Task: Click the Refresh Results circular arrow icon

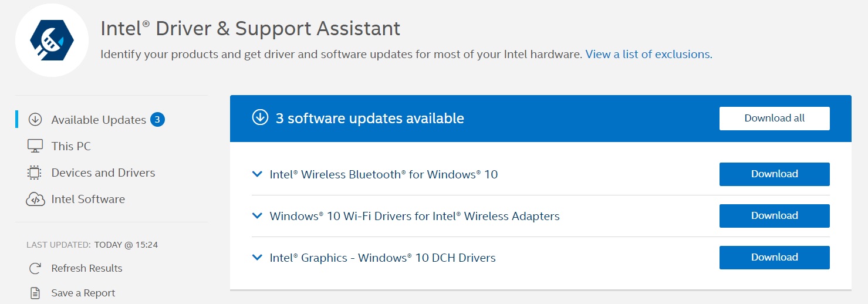Action: tap(35, 268)
